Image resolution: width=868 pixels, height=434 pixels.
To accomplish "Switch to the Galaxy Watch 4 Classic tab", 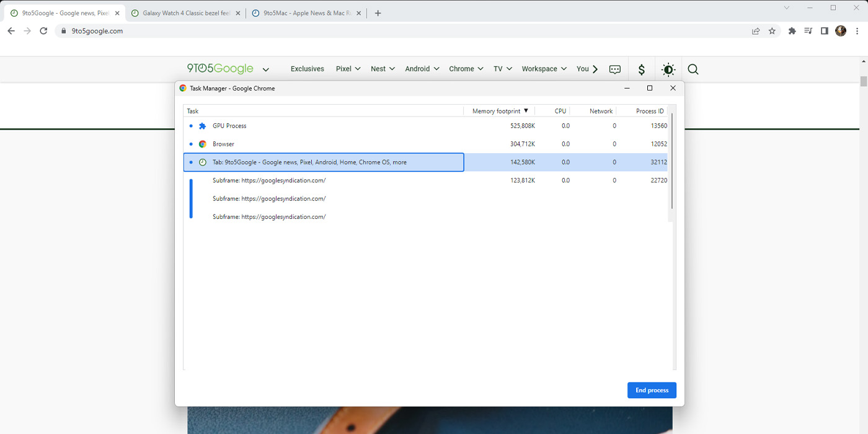I will click(x=182, y=12).
